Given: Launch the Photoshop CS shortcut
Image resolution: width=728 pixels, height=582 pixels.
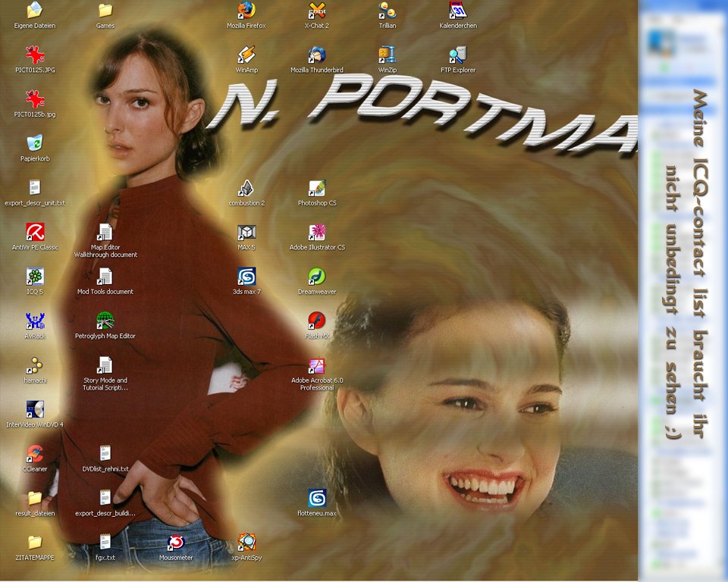Looking at the screenshot, I should tap(317, 189).
